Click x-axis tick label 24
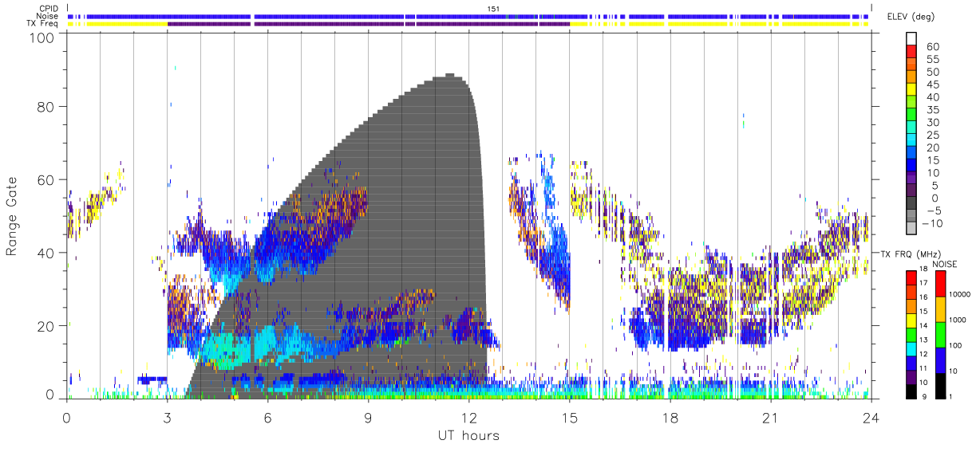This screenshot has height=452, width=980. pyautogui.click(x=871, y=418)
